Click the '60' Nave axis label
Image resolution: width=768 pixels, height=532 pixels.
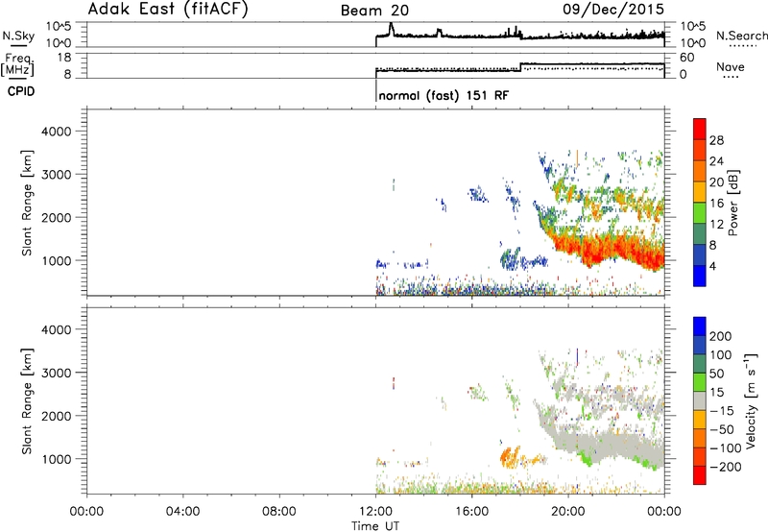(687, 58)
